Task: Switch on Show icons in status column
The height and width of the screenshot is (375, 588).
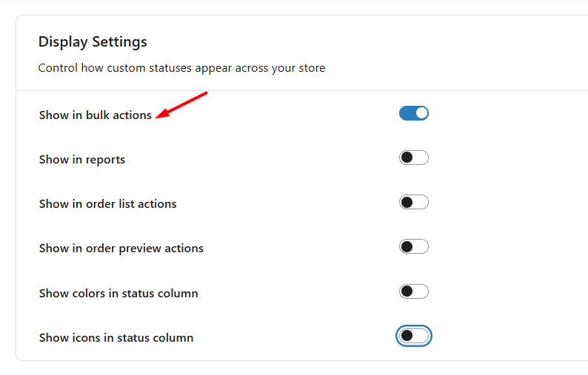Action: click(x=414, y=337)
